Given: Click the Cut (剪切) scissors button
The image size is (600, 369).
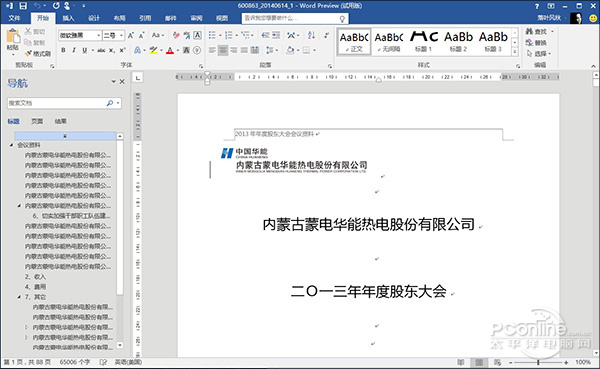Looking at the screenshot, I should click(35, 31).
